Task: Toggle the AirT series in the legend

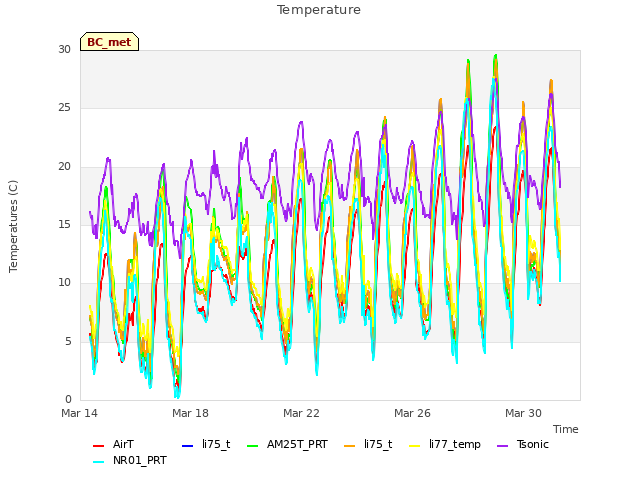Action: pyautogui.click(x=113, y=444)
